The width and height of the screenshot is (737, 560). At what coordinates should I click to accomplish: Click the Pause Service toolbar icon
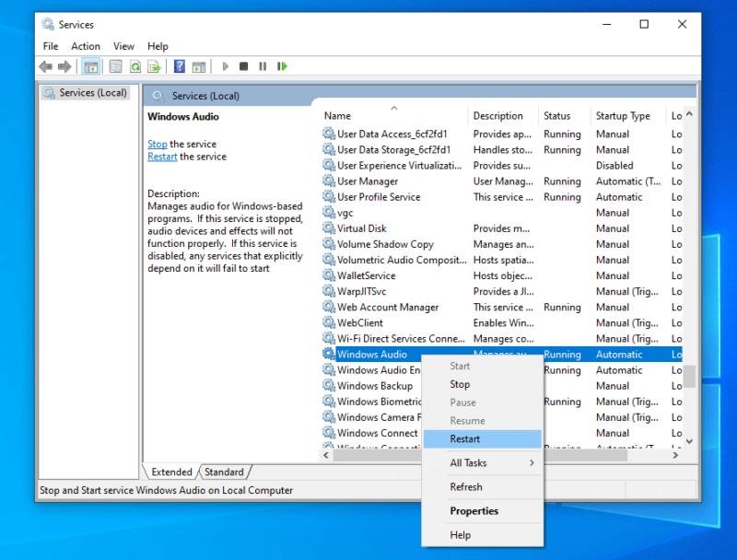coord(263,66)
